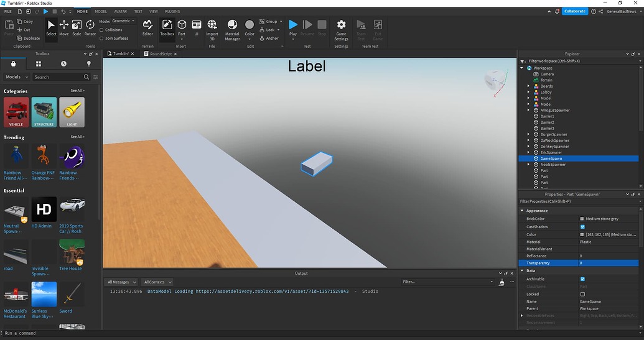Click the Color property swatch

pyautogui.click(x=582, y=234)
